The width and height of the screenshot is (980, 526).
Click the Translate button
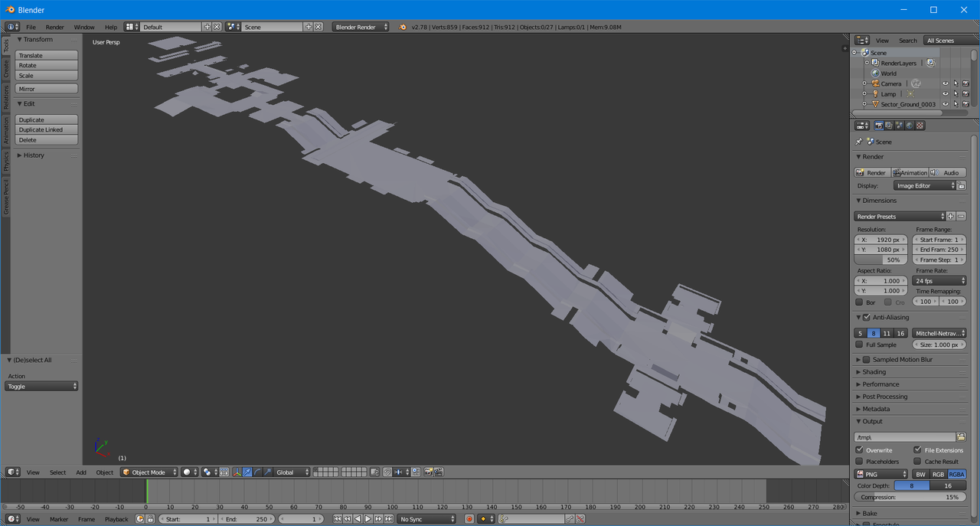coord(47,55)
